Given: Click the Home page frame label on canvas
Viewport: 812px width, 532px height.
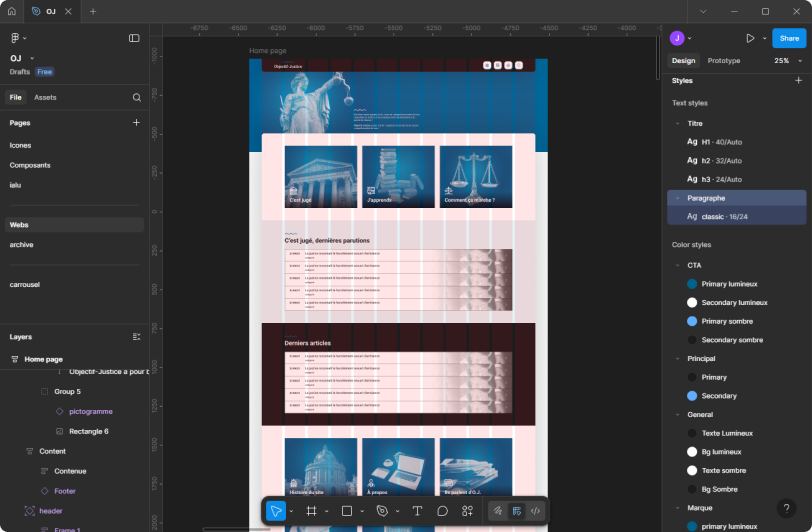Looking at the screenshot, I should pos(268,51).
